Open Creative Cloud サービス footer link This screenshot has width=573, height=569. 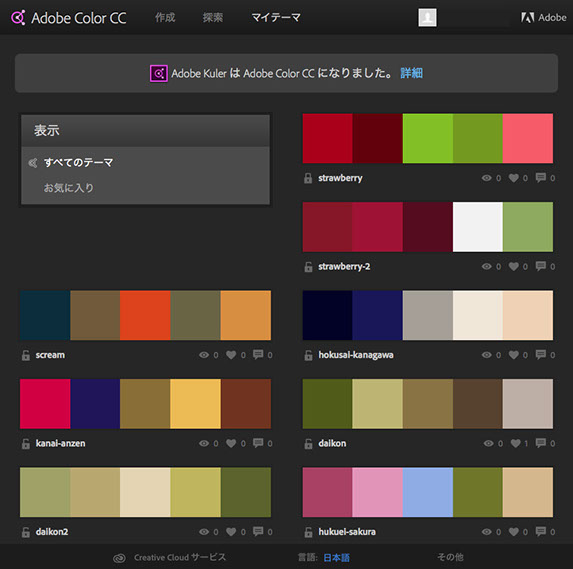(180, 557)
